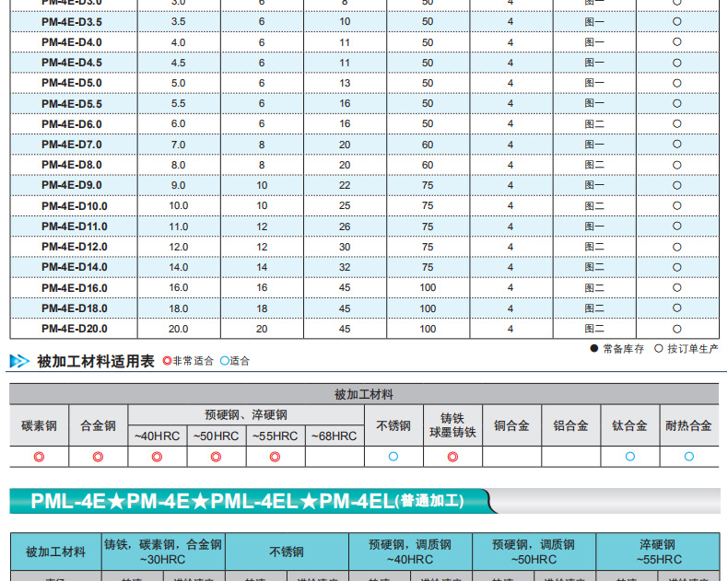Select the PM-4E-D3.5 model name

(x=72, y=22)
